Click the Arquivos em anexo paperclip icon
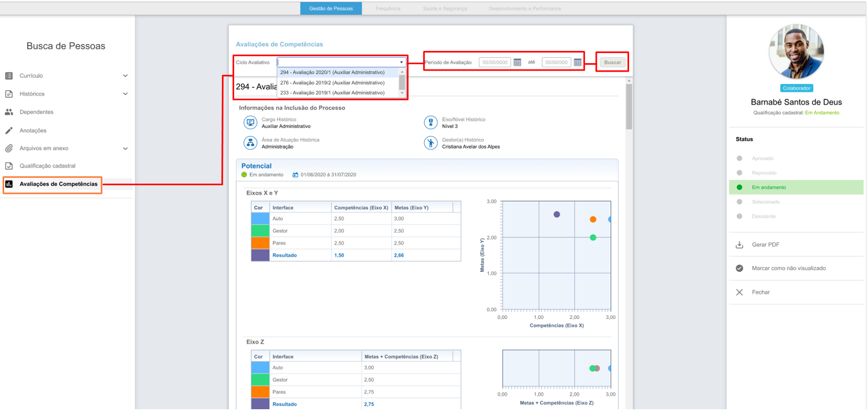The image size is (868, 414). [9, 149]
